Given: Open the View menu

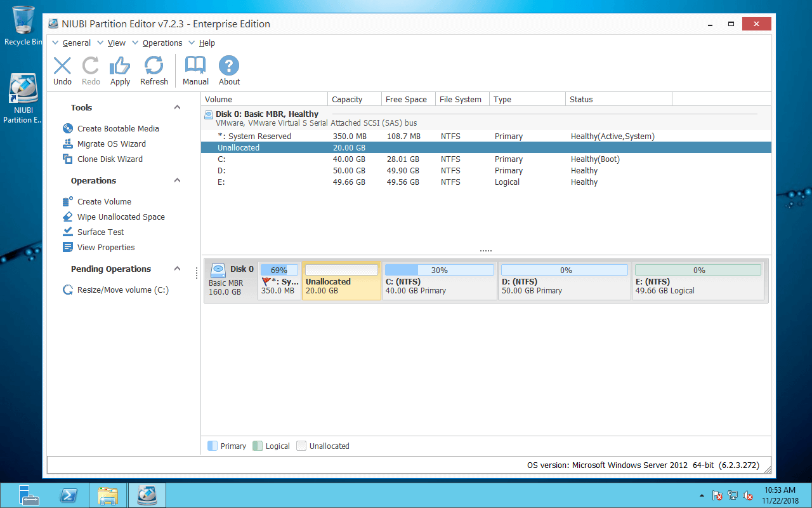Looking at the screenshot, I should pos(116,43).
